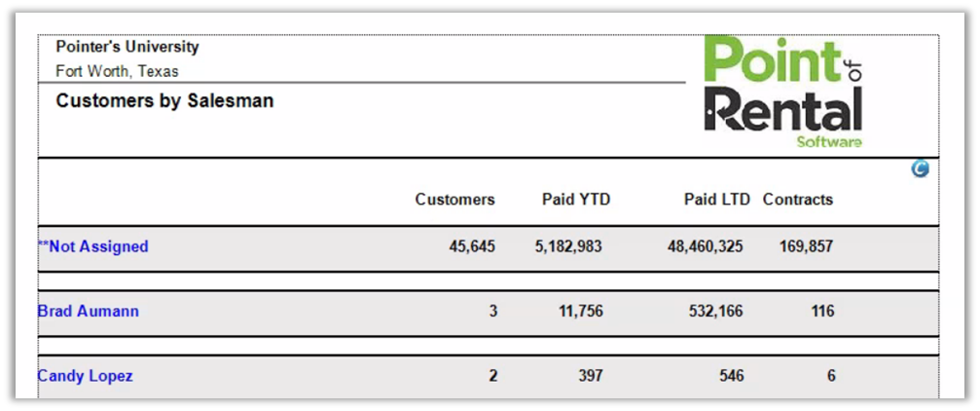Viewport: 980px width, 411px height.
Task: Click the Point of Rental Software logo
Action: (x=783, y=93)
